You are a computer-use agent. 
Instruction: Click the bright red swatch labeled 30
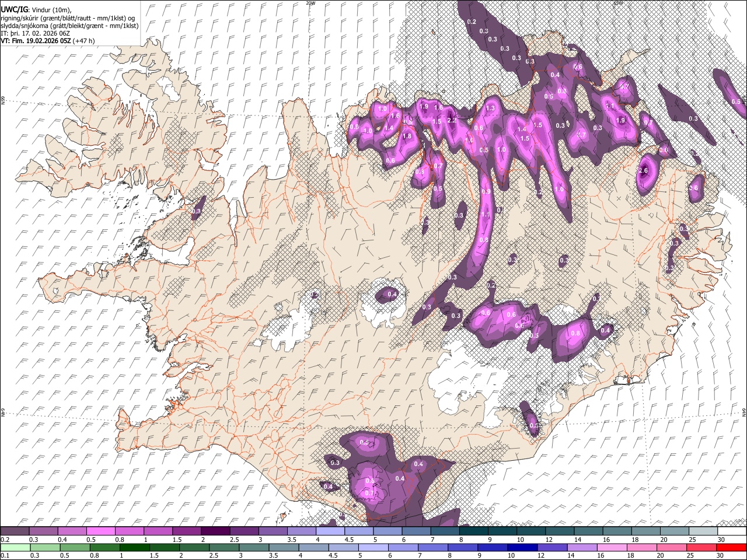[731, 548]
